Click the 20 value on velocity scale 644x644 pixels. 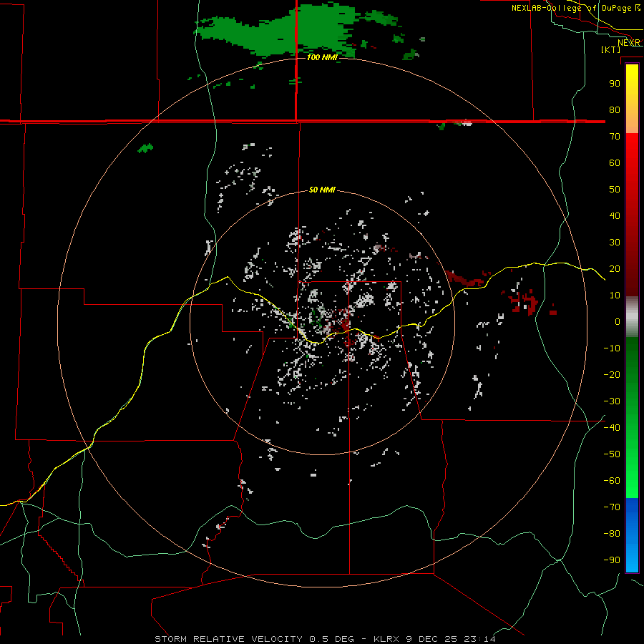615,268
